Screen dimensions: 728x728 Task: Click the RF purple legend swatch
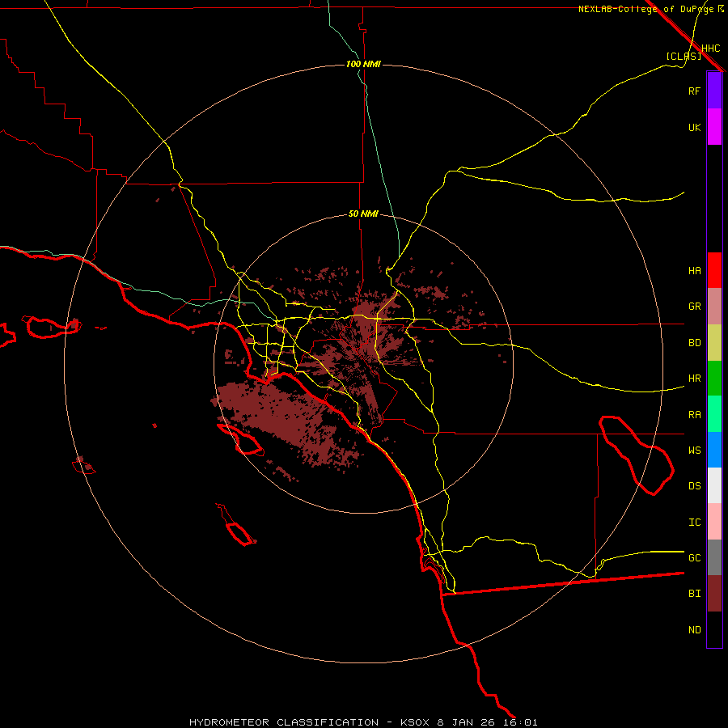[x=714, y=91]
